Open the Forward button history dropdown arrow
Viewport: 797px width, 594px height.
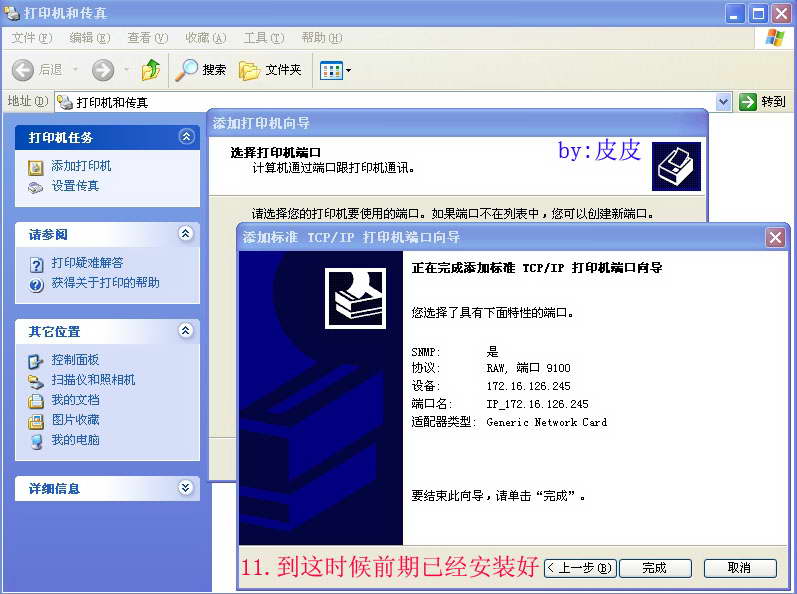[126, 70]
